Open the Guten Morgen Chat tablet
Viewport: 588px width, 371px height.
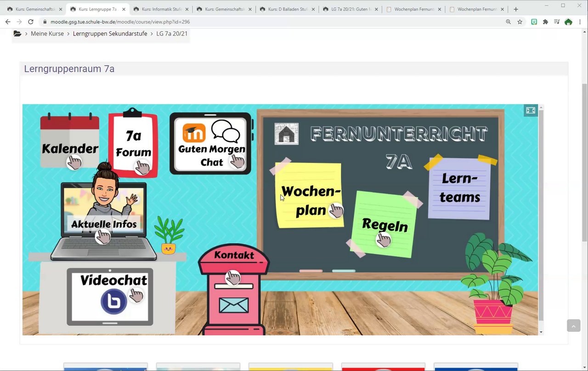click(x=211, y=144)
